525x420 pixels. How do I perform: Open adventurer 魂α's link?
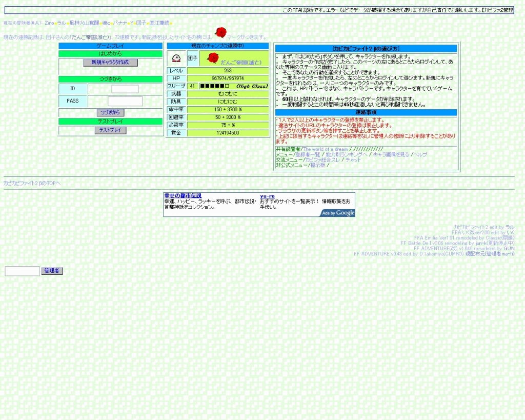coord(106,23)
